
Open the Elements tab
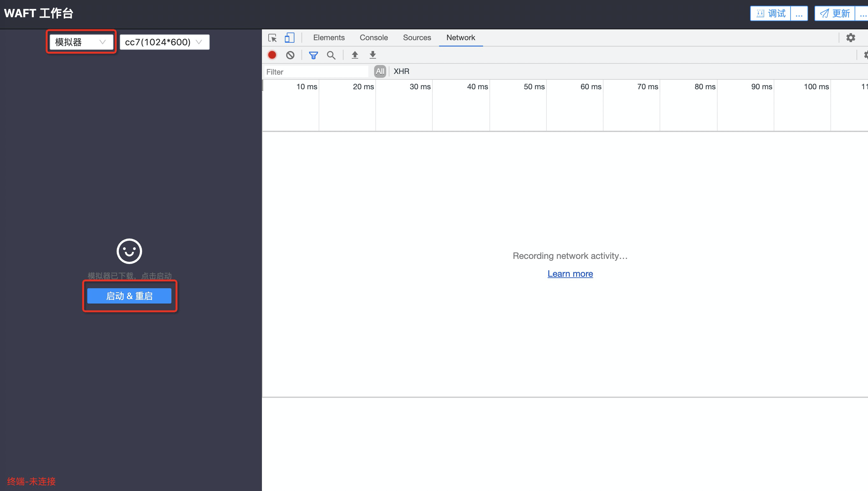point(329,38)
